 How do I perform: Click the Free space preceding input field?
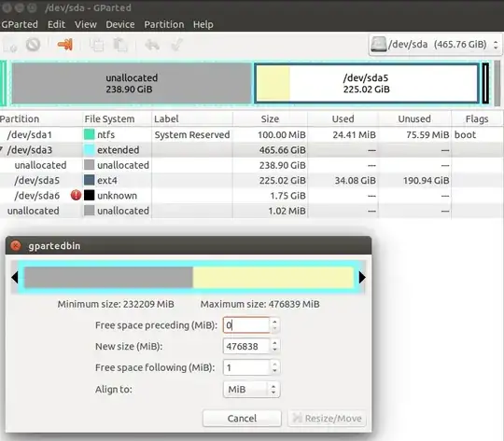[x=246, y=325]
